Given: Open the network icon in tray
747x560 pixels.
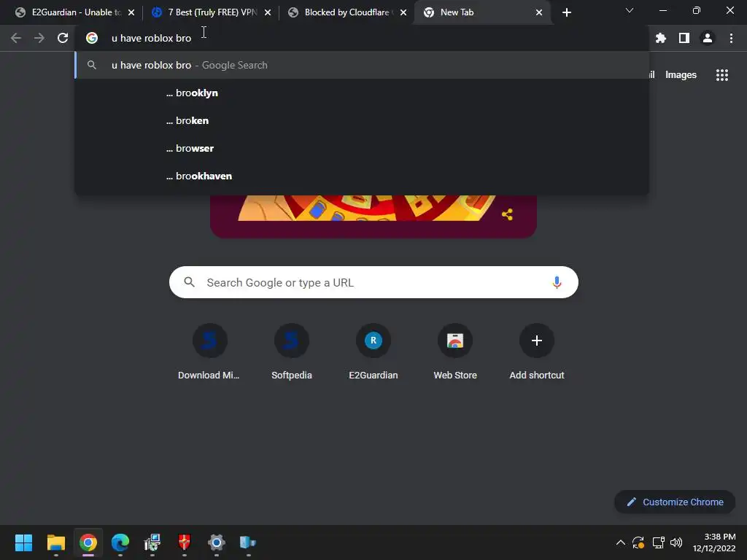Looking at the screenshot, I should [x=658, y=542].
